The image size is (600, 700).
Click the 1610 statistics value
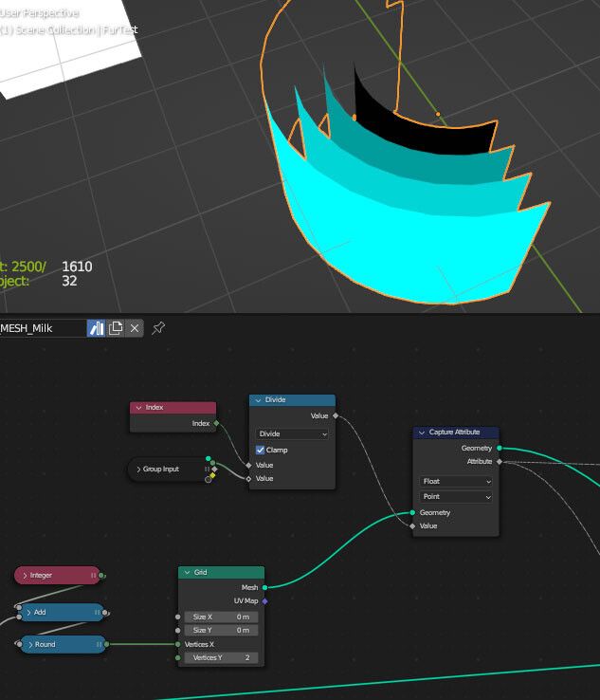77,267
